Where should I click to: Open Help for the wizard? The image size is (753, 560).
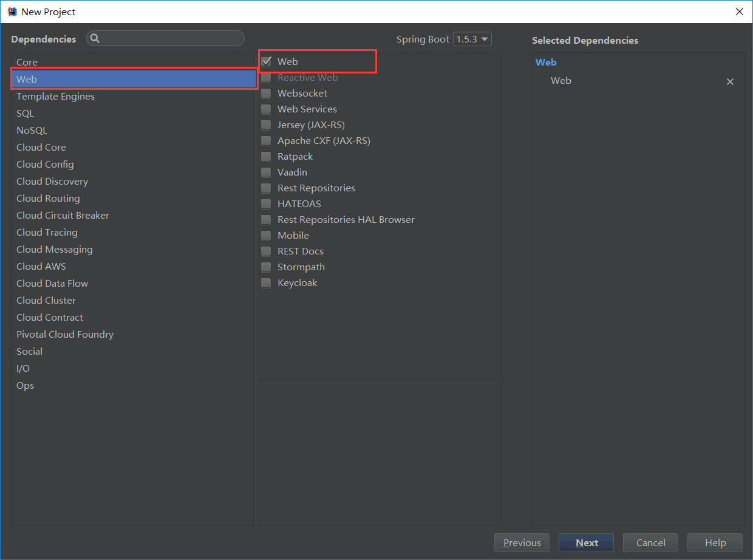click(715, 543)
